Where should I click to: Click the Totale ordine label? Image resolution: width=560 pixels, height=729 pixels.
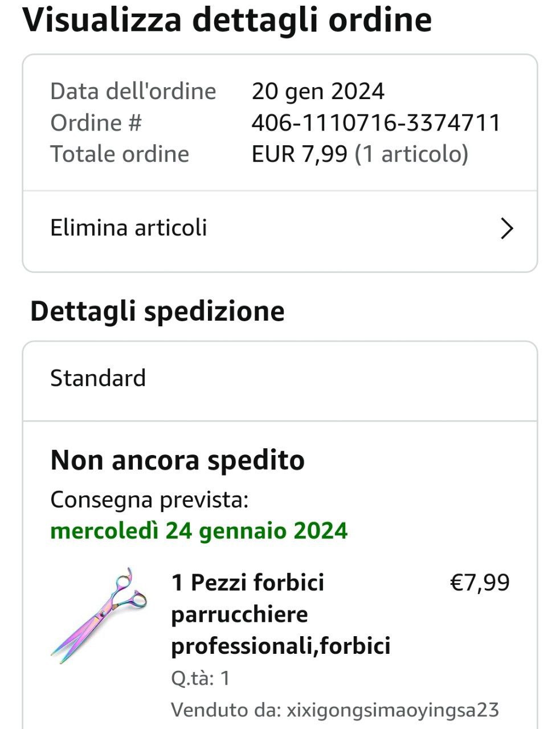[x=120, y=154]
